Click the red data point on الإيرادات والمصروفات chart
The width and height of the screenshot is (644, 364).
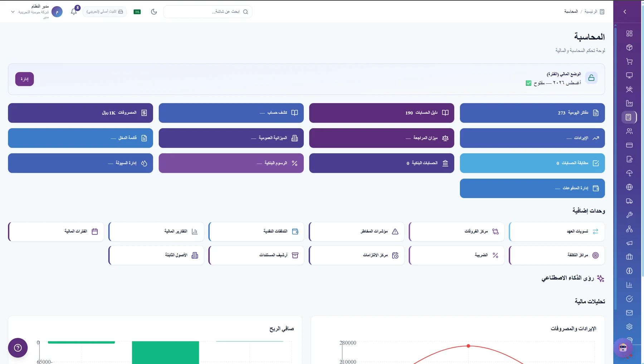tap(468, 346)
